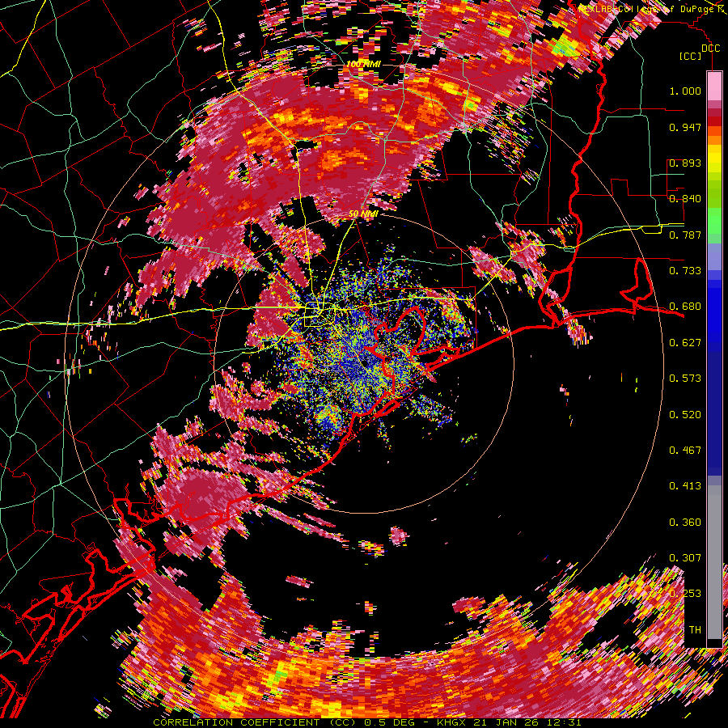Click the yellow segment of the color bar
The image size is (728, 728).
pyautogui.click(x=714, y=159)
